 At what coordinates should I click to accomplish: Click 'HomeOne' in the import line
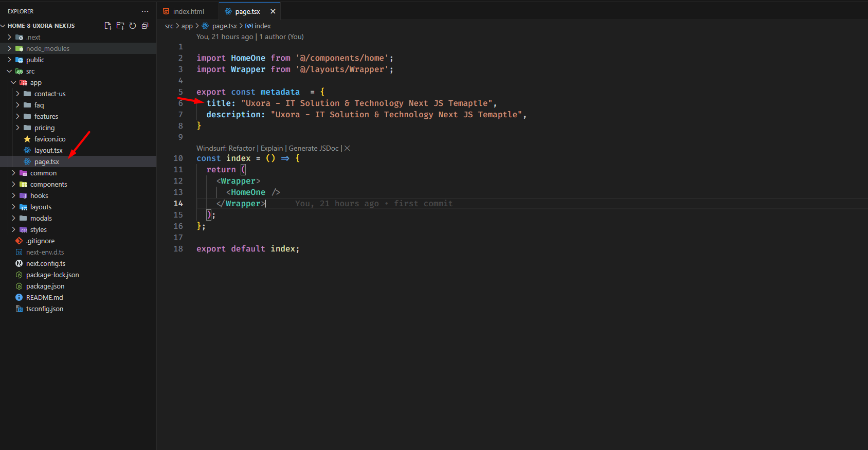pyautogui.click(x=248, y=58)
